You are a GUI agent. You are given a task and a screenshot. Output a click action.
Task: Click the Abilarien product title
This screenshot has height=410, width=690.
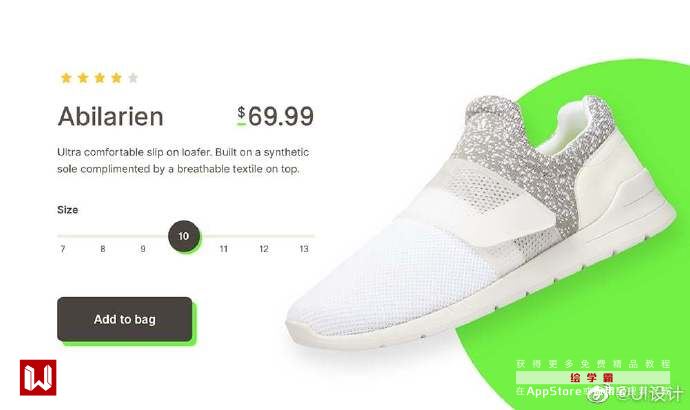pos(110,117)
